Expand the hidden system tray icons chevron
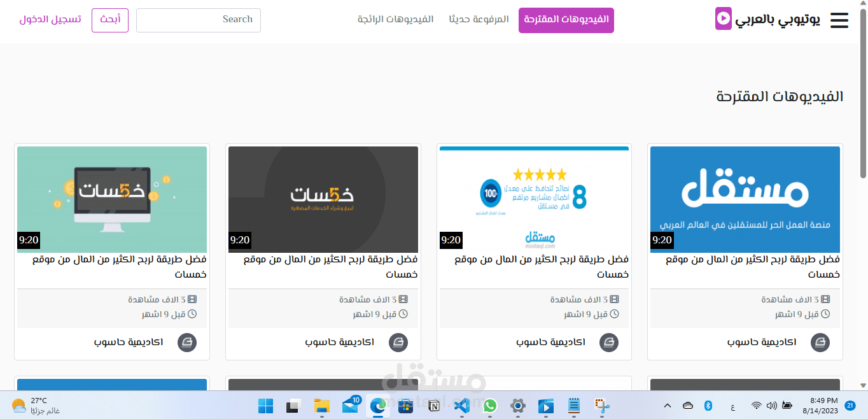Image resolution: width=868 pixels, height=419 pixels. click(x=667, y=406)
